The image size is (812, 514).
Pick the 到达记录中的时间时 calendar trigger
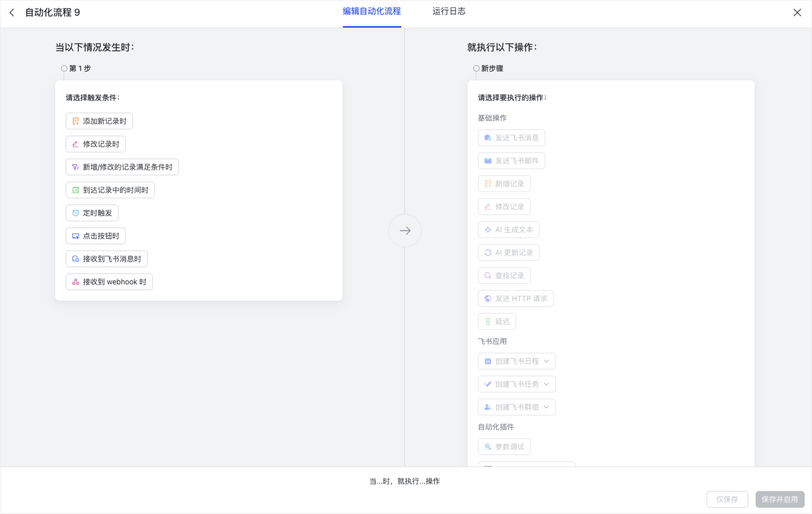point(110,190)
